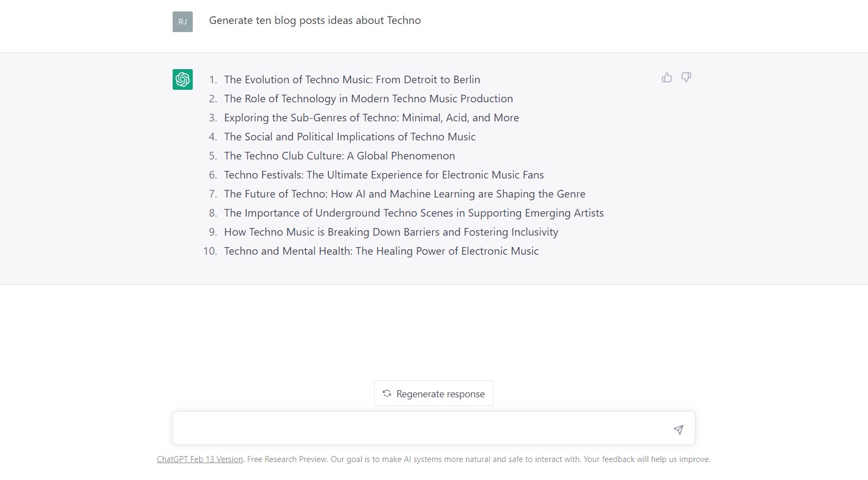Click the green ChatGPT logo avatar
868x480 pixels.
tap(182, 79)
